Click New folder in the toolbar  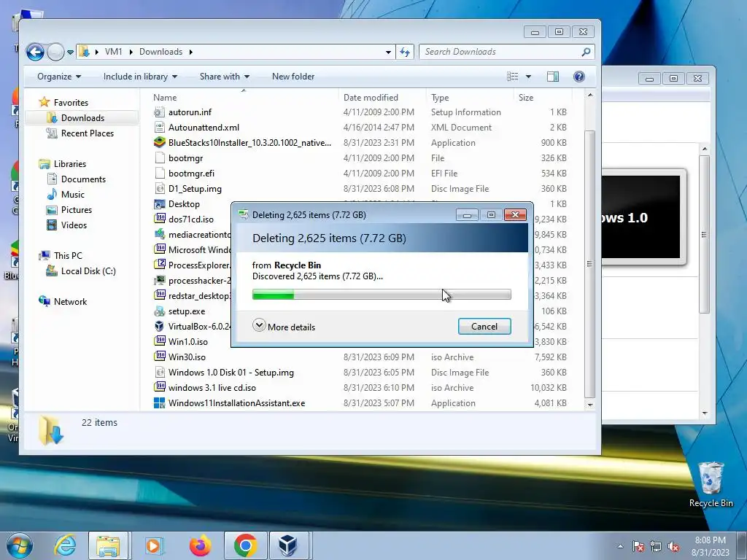click(293, 77)
